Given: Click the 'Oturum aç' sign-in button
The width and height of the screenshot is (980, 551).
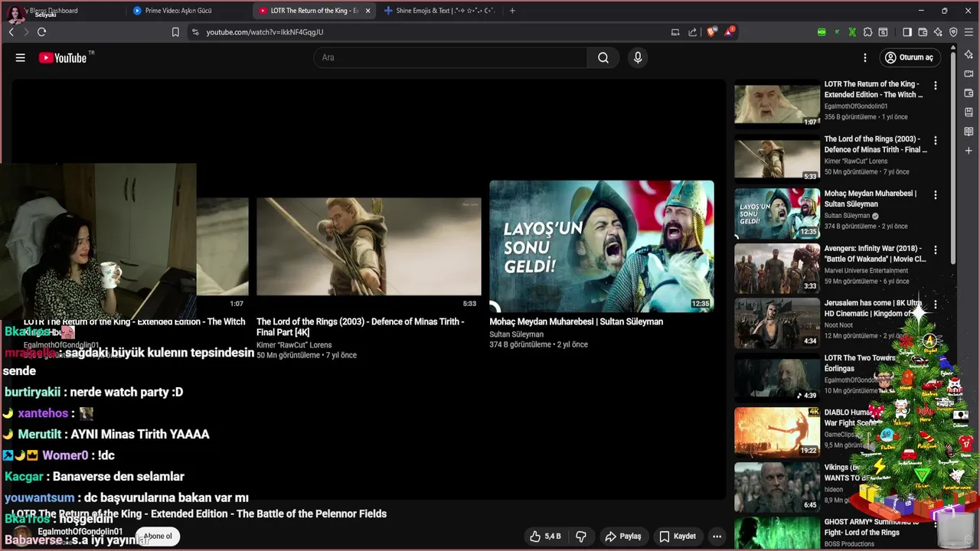Looking at the screenshot, I should (910, 57).
